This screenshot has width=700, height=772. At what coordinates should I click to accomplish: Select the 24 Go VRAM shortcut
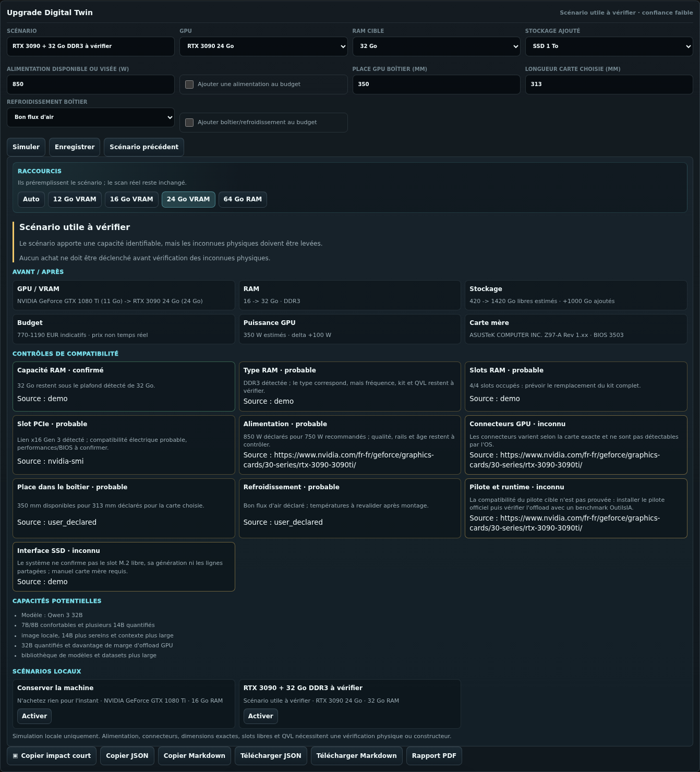coord(188,199)
